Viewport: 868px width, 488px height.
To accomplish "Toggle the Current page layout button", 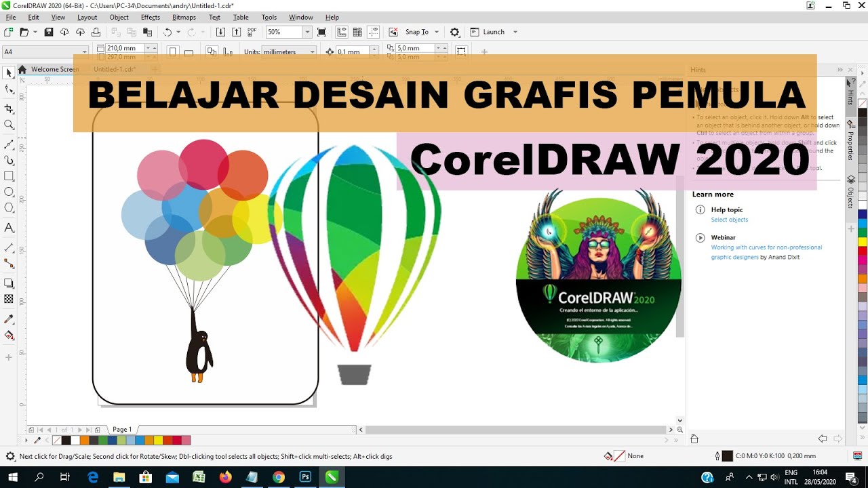I will tap(227, 52).
